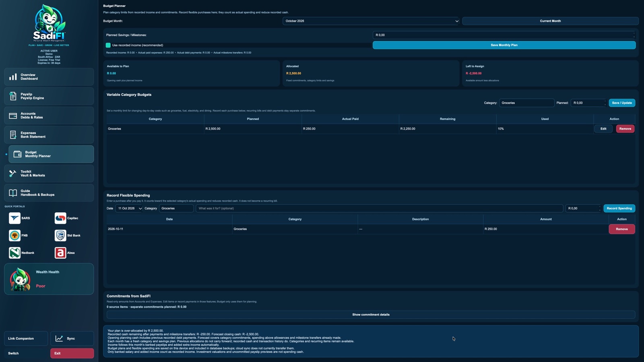This screenshot has height=362, width=644.
Task: Open the Record Flexible Spending category combo box
Action: (176, 208)
